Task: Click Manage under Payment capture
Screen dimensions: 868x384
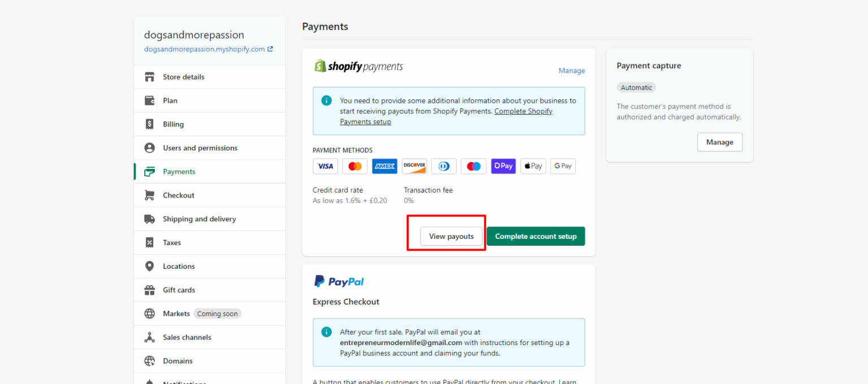Action: pos(719,142)
